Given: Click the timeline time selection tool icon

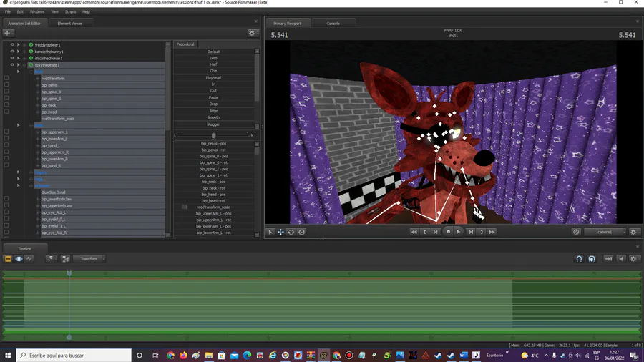Looking at the screenshot, I should click(65, 258).
